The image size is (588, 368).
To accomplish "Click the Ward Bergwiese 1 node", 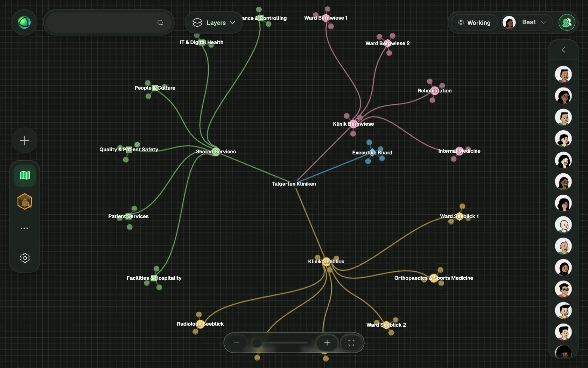I will 326,18.
